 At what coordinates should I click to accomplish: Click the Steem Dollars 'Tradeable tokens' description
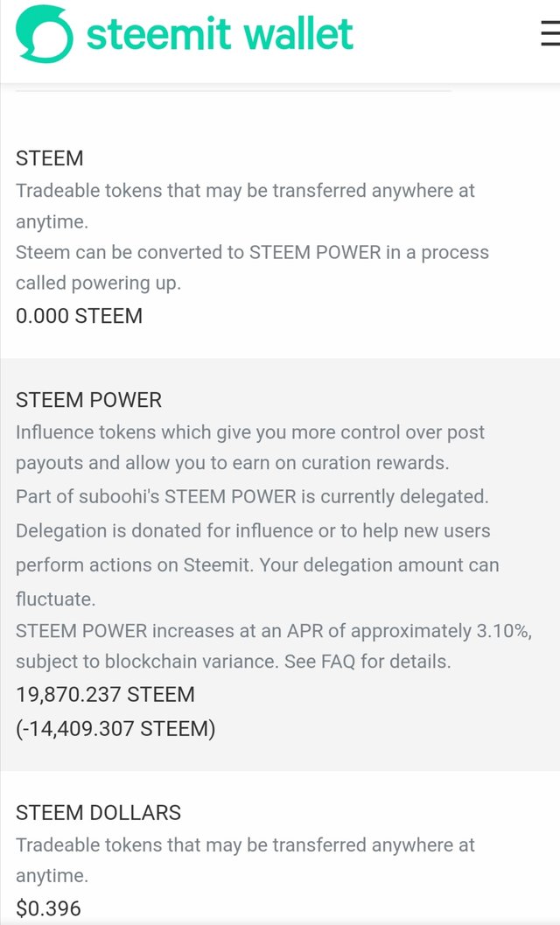point(246,860)
